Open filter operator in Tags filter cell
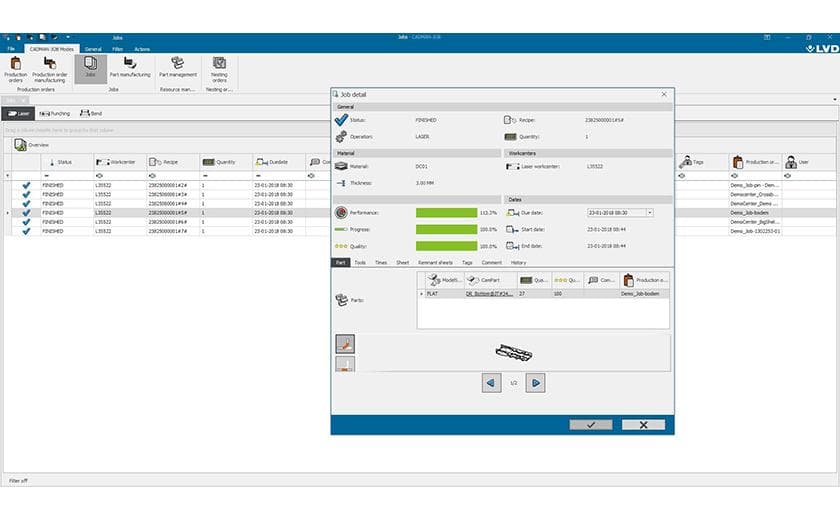Image resolution: width=840 pixels, height=520 pixels. click(x=681, y=176)
